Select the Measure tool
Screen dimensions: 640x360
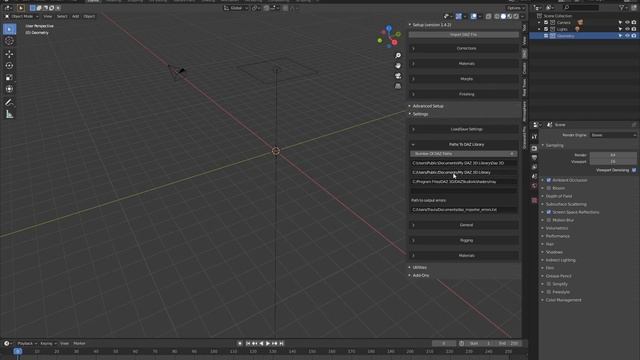point(9,115)
